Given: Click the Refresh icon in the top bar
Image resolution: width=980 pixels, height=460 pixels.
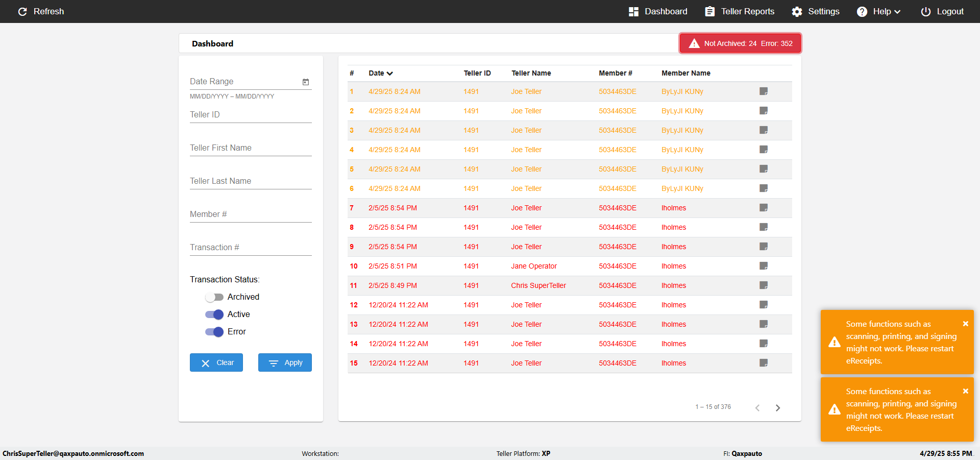Looking at the screenshot, I should click(x=22, y=11).
